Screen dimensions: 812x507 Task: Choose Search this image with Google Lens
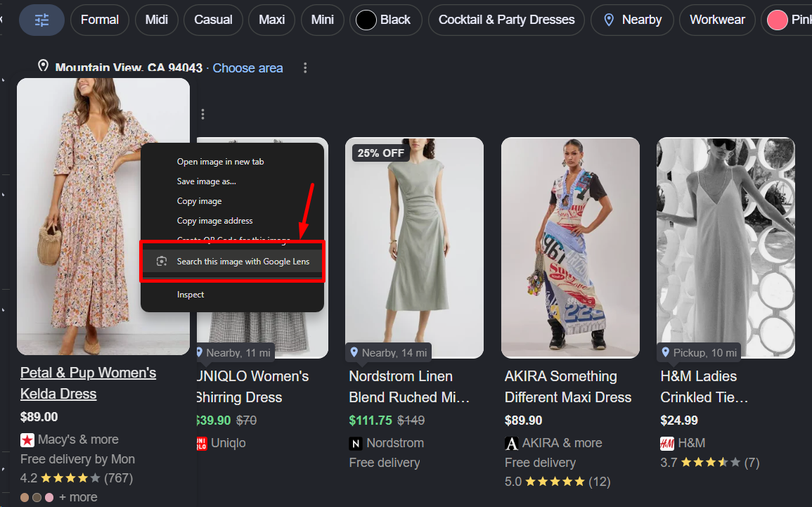pyautogui.click(x=232, y=262)
